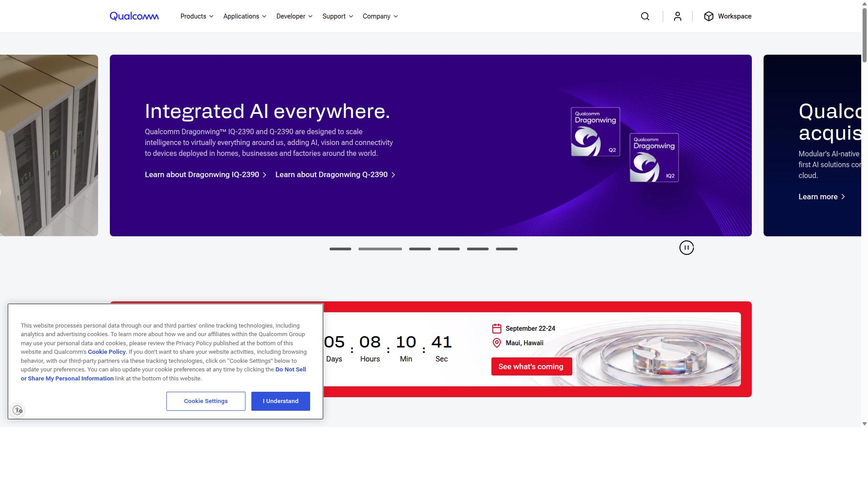Go to fifth carousel slide indicator
Viewport: 868px width, 488px height.
pos(478,249)
